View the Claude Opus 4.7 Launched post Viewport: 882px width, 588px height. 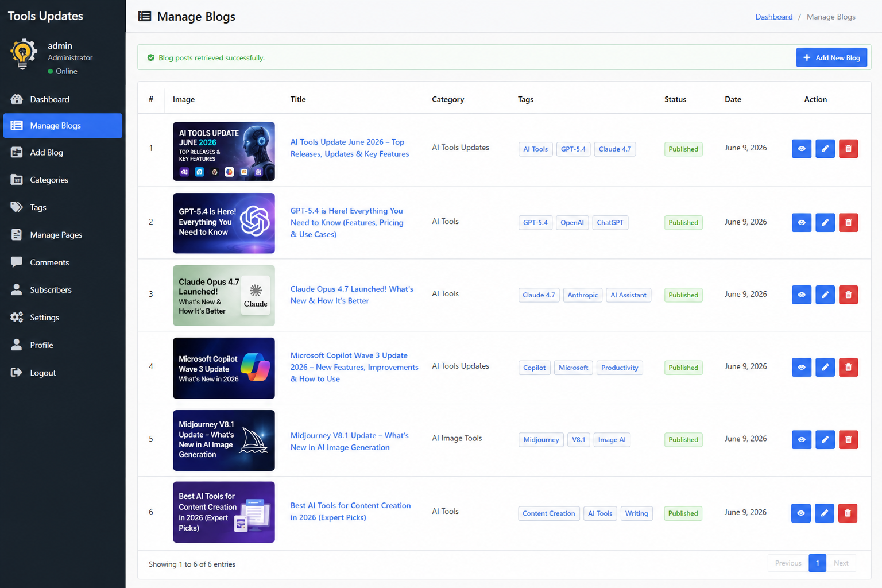click(x=802, y=295)
